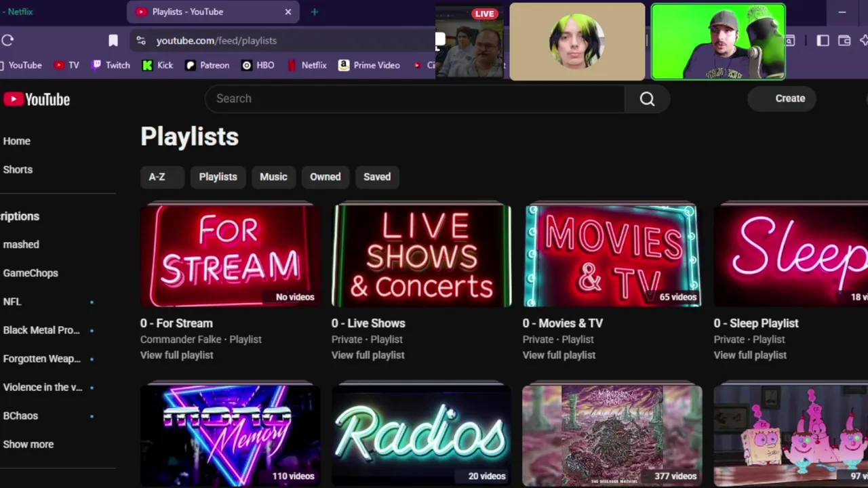
Task: Open site settings icon in address bar
Action: coord(140,41)
